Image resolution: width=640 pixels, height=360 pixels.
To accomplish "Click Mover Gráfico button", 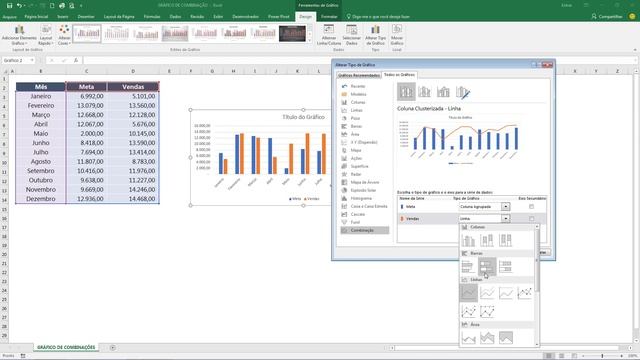I will coord(397,35).
